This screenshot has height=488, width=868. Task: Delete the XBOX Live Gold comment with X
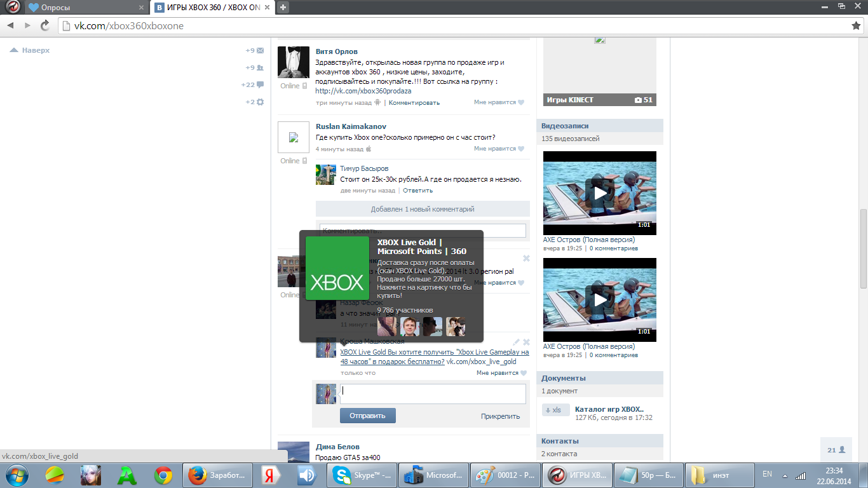point(526,342)
